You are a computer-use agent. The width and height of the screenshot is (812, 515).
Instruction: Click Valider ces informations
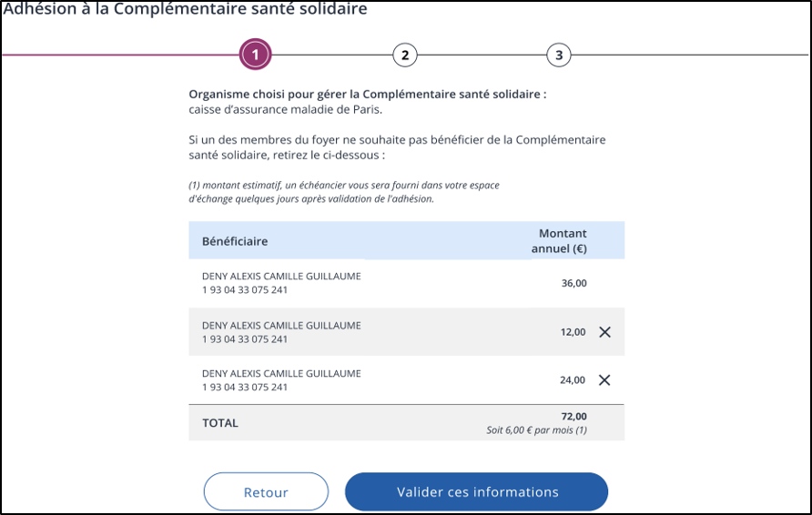coord(477,492)
